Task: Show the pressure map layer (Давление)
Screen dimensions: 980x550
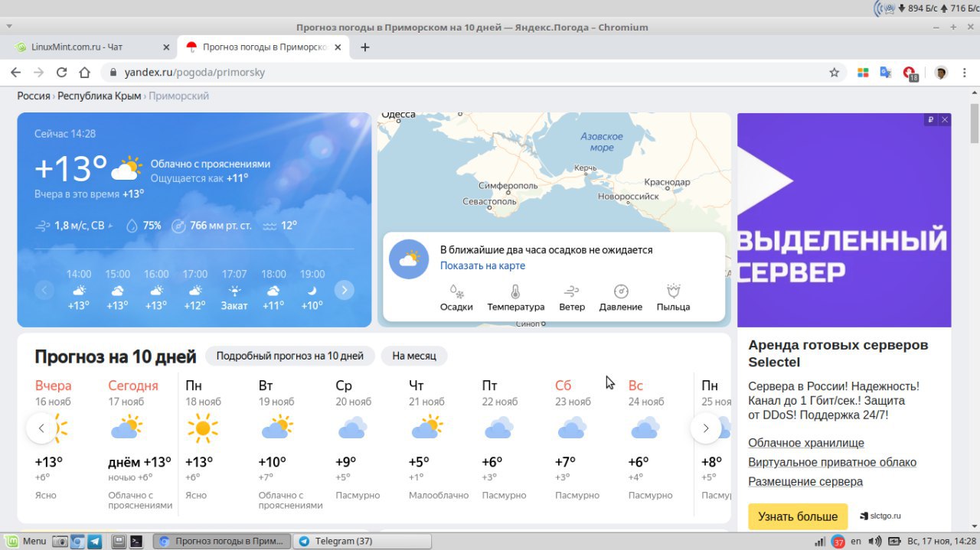Action: [621, 298]
